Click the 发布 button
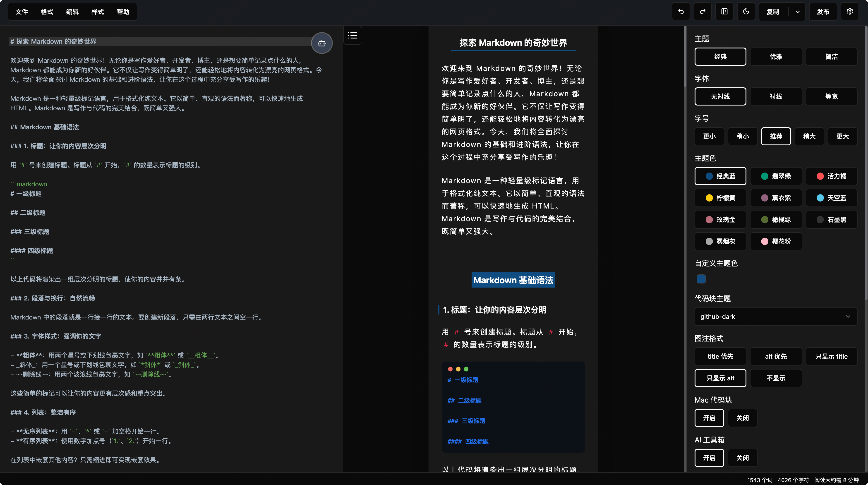Image resolution: width=868 pixels, height=485 pixels. click(x=823, y=12)
